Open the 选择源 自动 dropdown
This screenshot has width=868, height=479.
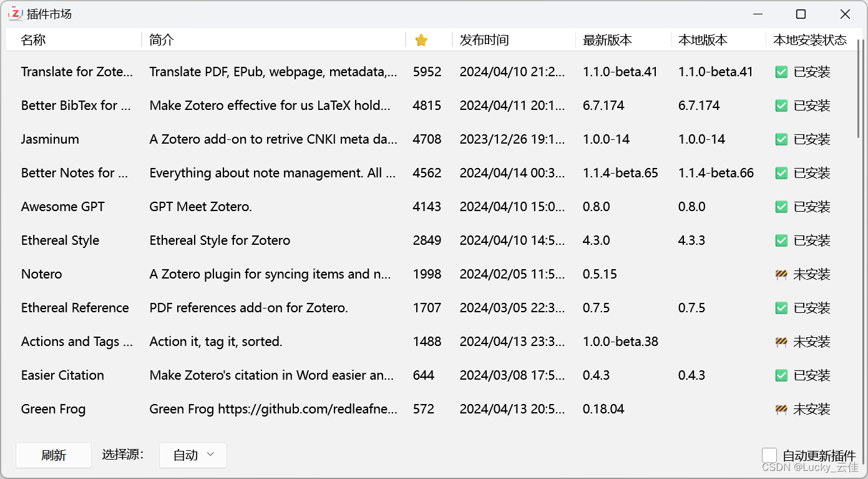tap(193, 455)
